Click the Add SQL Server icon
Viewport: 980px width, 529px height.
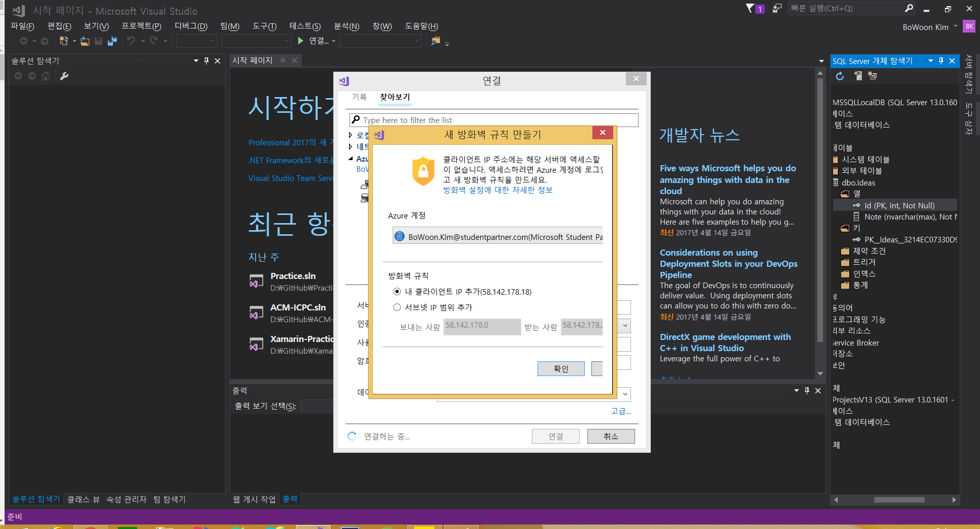click(858, 76)
